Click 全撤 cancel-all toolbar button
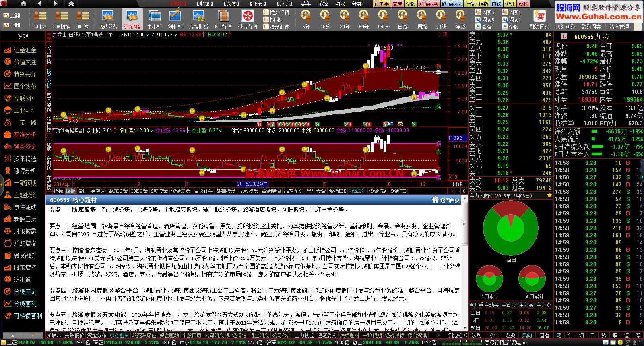Screen dimensions: 644x346 click(510, 27)
